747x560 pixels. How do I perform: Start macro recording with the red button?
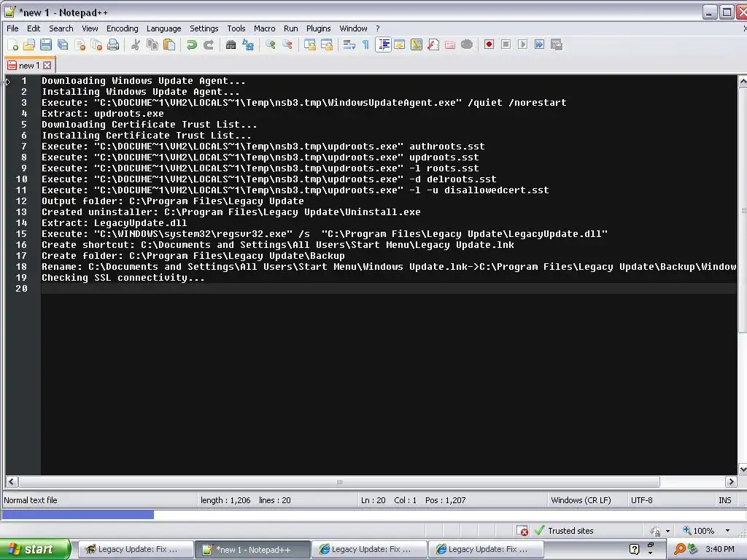click(489, 44)
